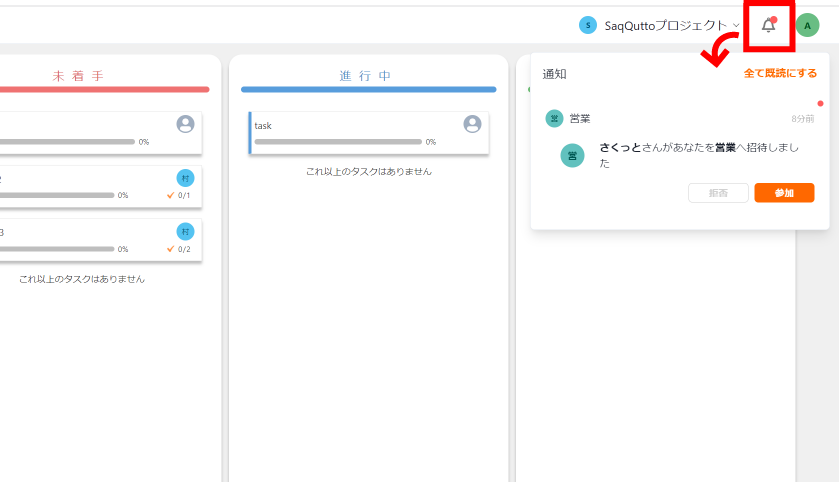Click the 全て既読にする link
This screenshot has height=482, width=839.
point(780,73)
